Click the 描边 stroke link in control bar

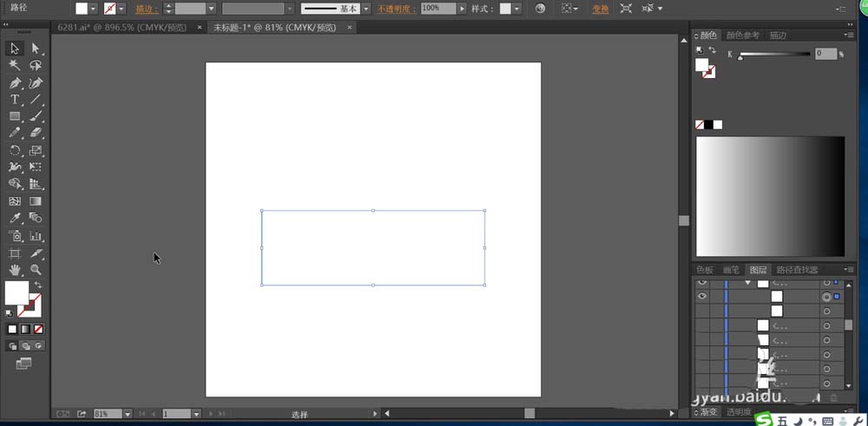coord(148,9)
